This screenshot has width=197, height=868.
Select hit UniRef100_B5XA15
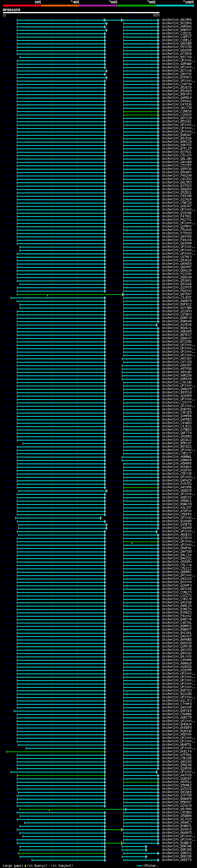tap(176, 91)
